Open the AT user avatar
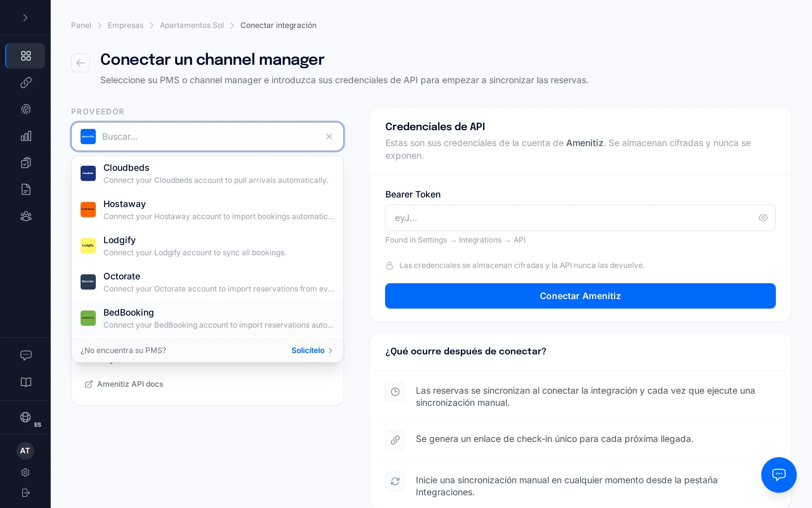Screen dimensions: 812x508 25,451
